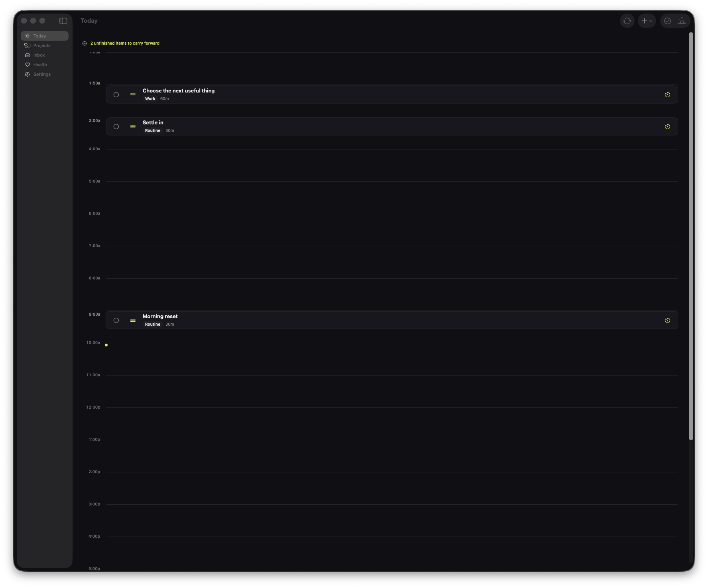Click the 10:00a time label
This screenshot has width=708, height=588.
(x=93, y=343)
